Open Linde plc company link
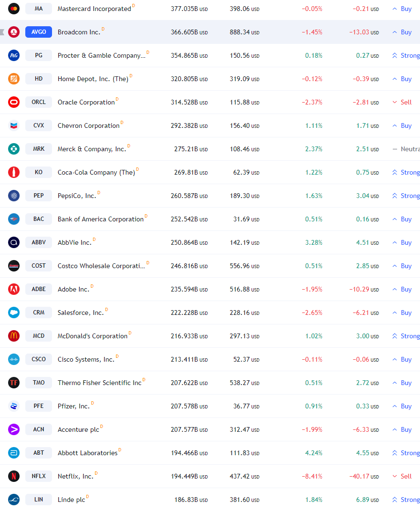This screenshot has height=511, width=420. click(72, 500)
